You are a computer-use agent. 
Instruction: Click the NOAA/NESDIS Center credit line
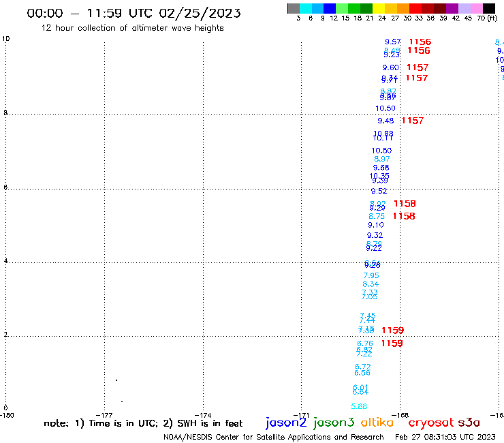tap(274, 438)
